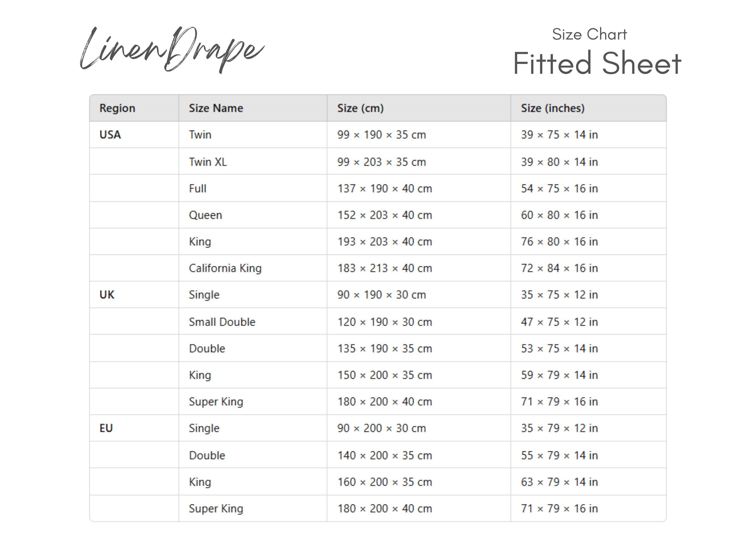756x534 pixels.
Task: Select the California King row name
Action: 225,268
